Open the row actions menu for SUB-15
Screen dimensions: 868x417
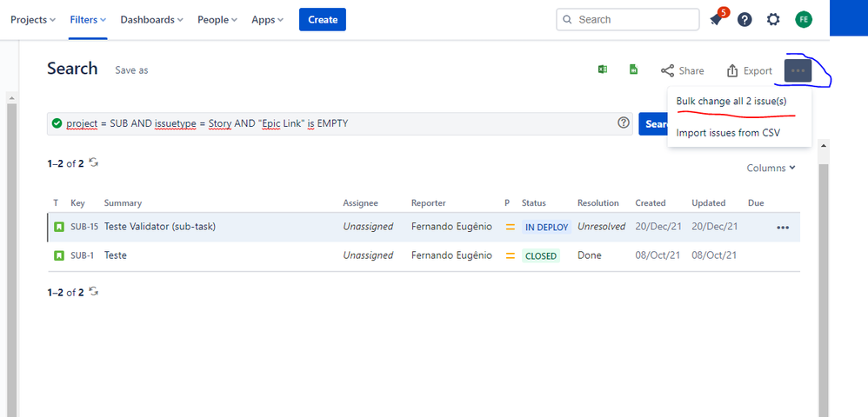(x=783, y=228)
